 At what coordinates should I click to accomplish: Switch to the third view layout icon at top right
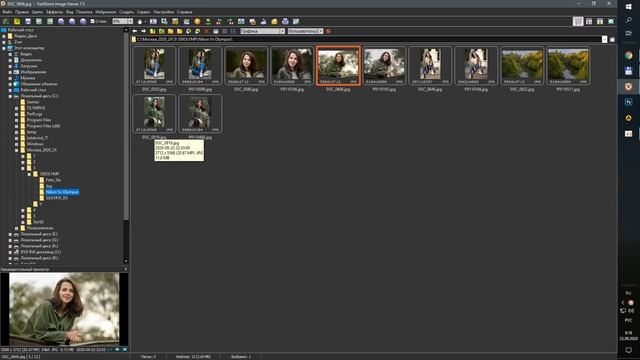(600, 21)
